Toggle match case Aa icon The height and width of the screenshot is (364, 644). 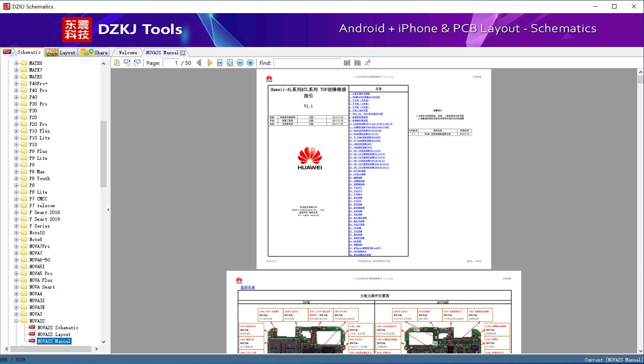pos(368,63)
